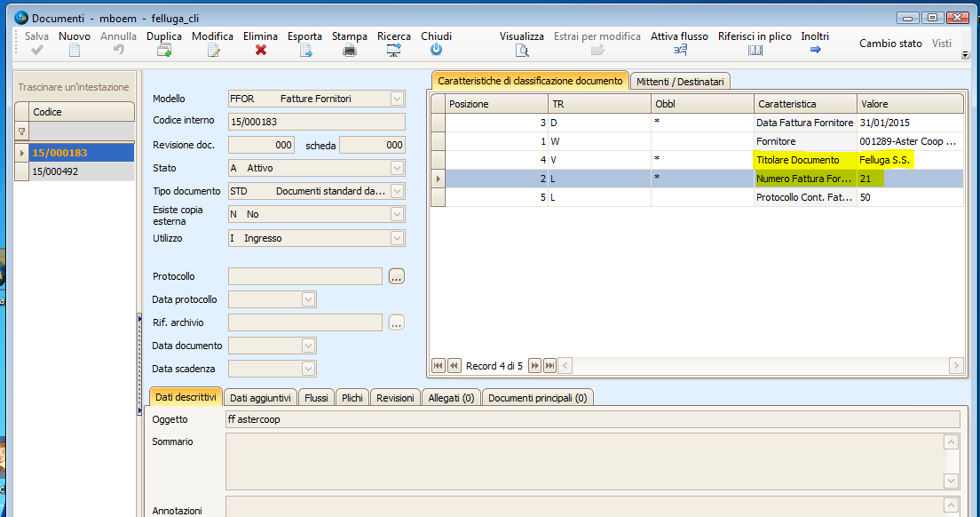Click the Protocollo browse button

[x=397, y=277]
